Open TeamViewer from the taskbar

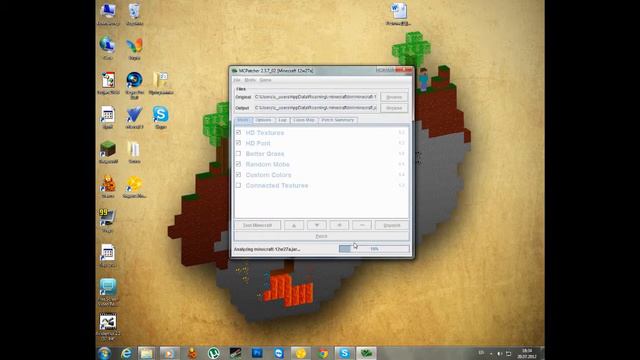(279, 353)
